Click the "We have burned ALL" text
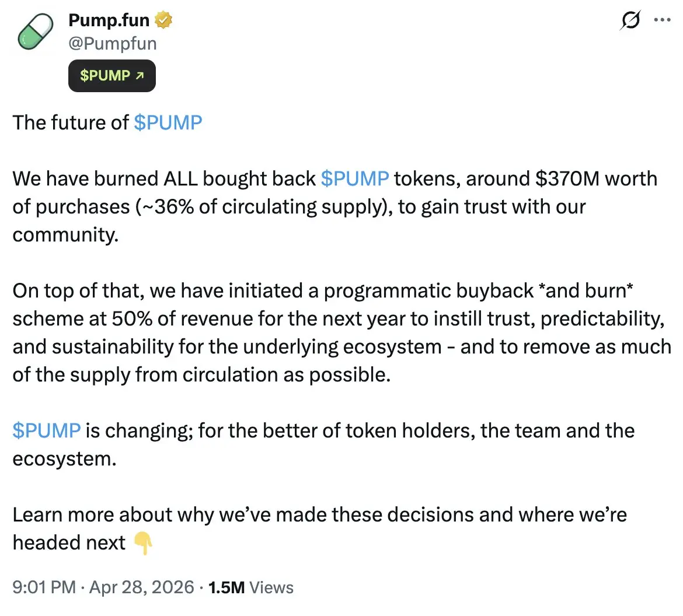This screenshot has height=616, width=683. point(105,178)
